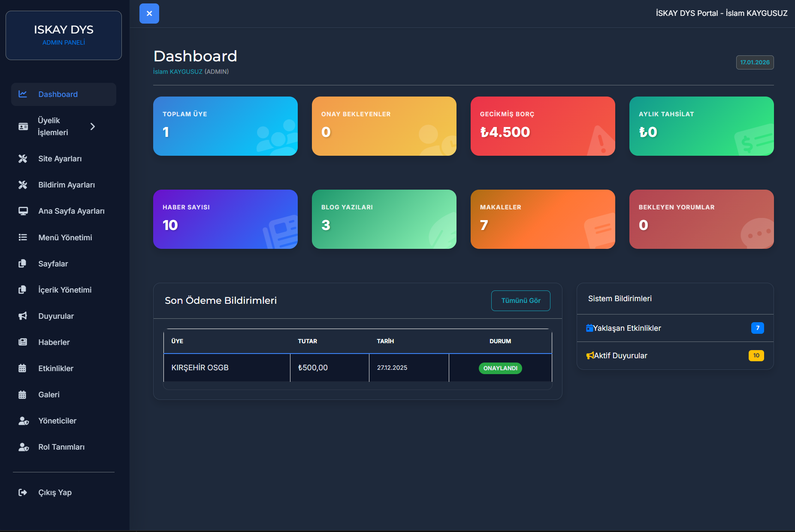Select Rol Tanımları from the sidebar
Image resolution: width=795 pixels, height=532 pixels.
pos(61,447)
